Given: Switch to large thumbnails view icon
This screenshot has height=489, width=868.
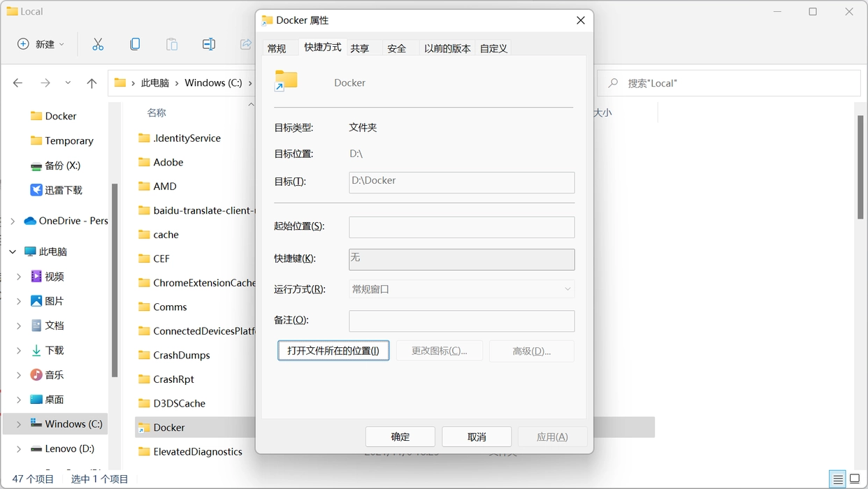Looking at the screenshot, I should [854, 479].
